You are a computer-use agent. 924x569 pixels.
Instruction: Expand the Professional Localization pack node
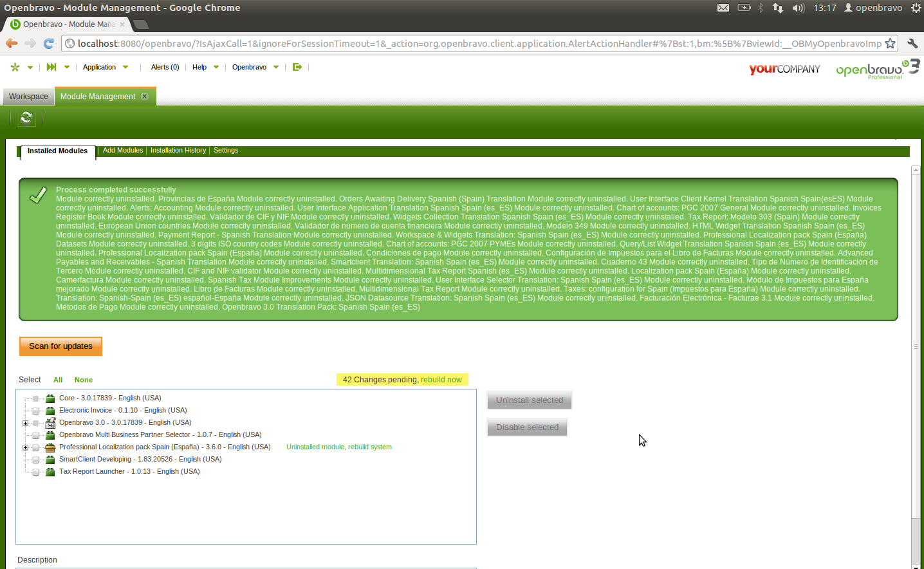(x=25, y=447)
